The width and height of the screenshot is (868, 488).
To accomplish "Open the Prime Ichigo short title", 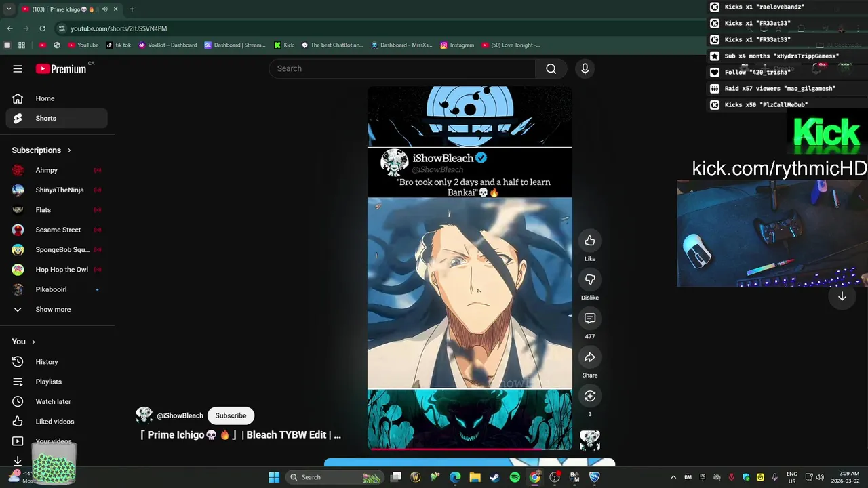I will tap(240, 435).
